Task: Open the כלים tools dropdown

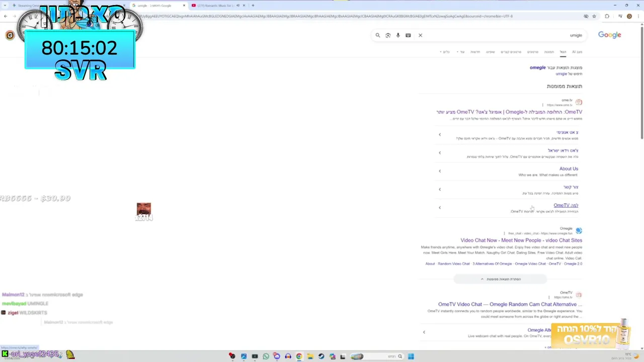Action: [x=445, y=52]
